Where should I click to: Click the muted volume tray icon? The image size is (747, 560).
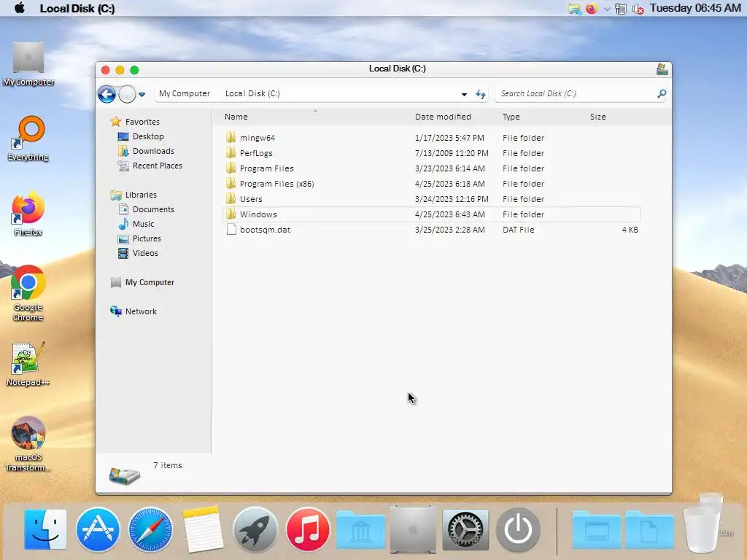pos(638,9)
